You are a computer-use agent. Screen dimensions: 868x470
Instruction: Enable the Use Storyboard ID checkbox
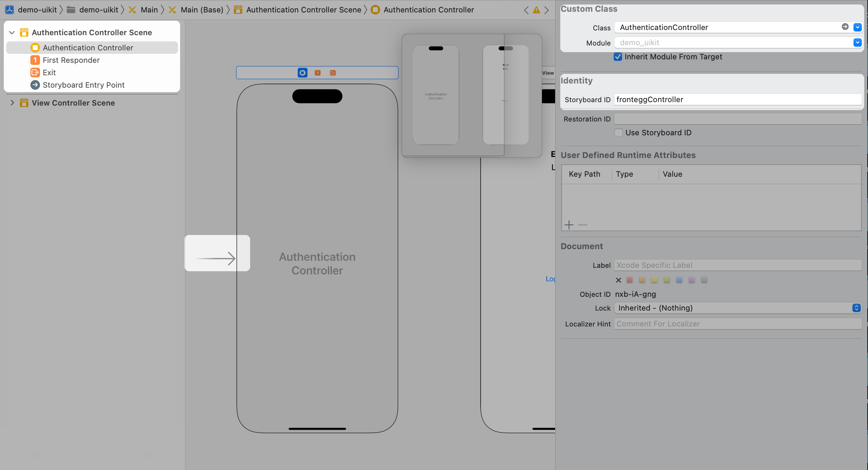point(619,133)
